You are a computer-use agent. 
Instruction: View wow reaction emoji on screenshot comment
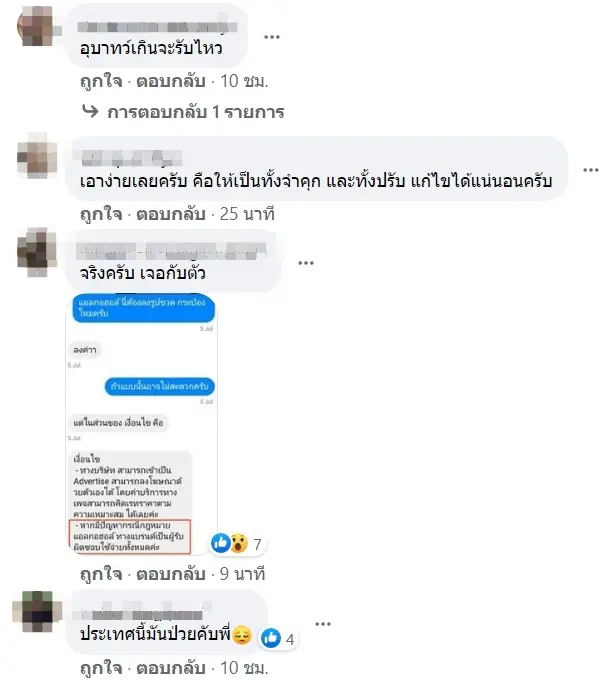pyautogui.click(x=239, y=543)
